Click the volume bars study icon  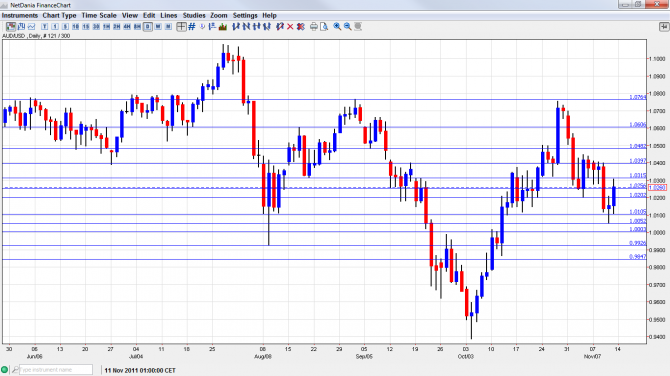223,26
